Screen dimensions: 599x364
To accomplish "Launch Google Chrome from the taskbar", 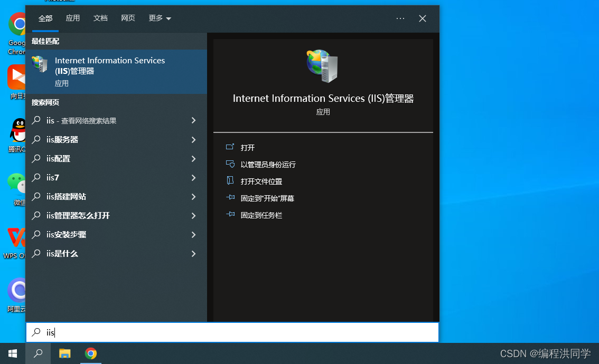I will point(91,353).
